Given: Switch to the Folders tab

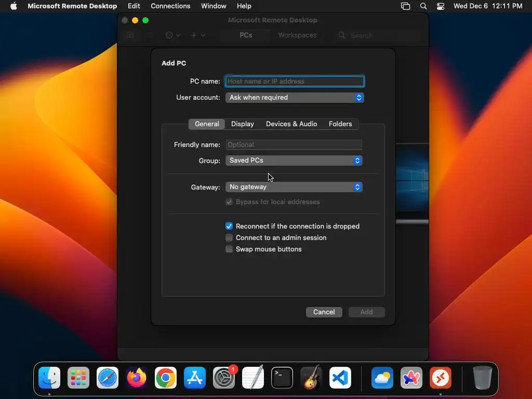Looking at the screenshot, I should pyautogui.click(x=340, y=124).
